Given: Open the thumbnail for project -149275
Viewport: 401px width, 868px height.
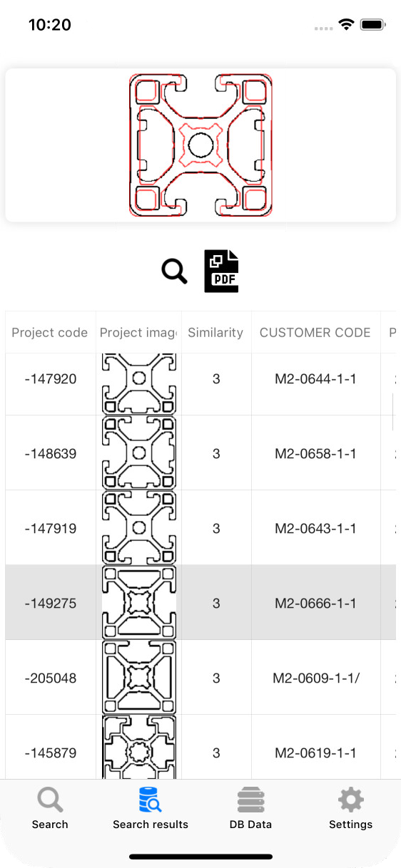Looking at the screenshot, I should (x=139, y=602).
